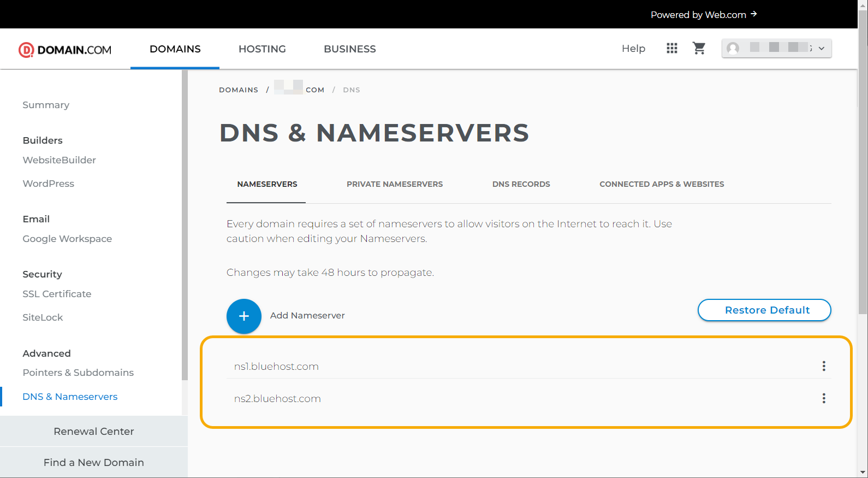Switch to Private Nameservers tab
Image resolution: width=868 pixels, height=478 pixels.
pos(395,184)
